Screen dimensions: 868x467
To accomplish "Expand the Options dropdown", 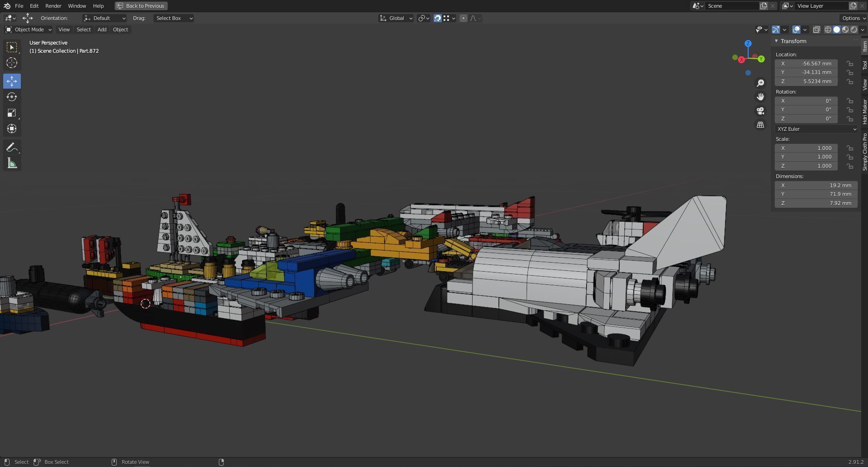I will [853, 18].
